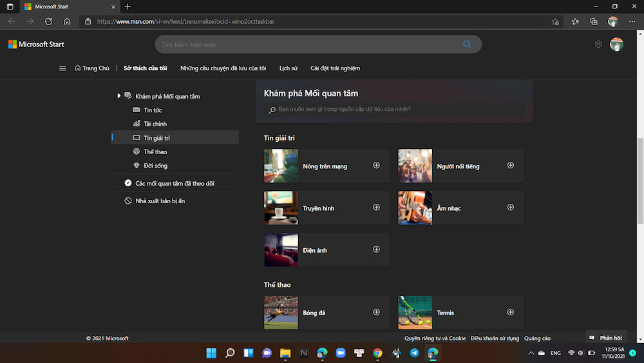Open the user profile avatar on MSN
This screenshot has height=363, width=644.
[x=616, y=44]
